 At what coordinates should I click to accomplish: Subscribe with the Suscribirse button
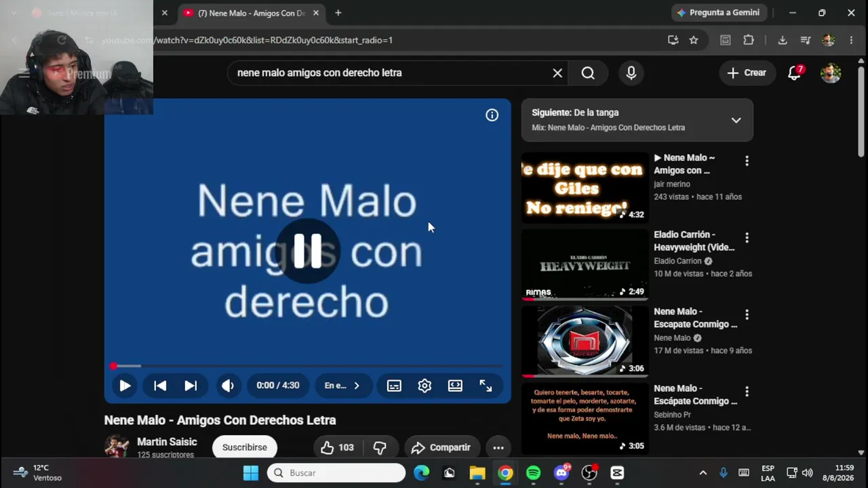tap(245, 447)
